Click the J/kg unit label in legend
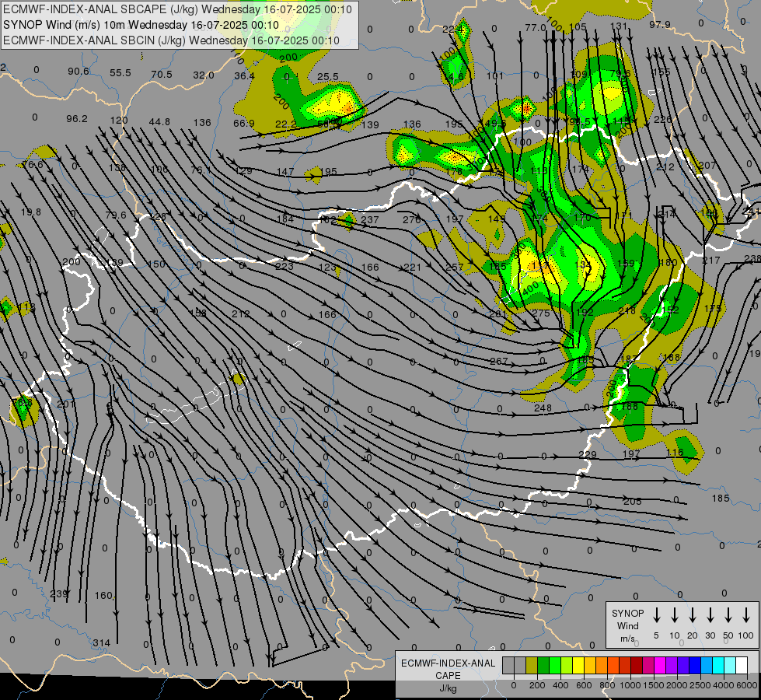The image size is (761, 700). (448, 688)
